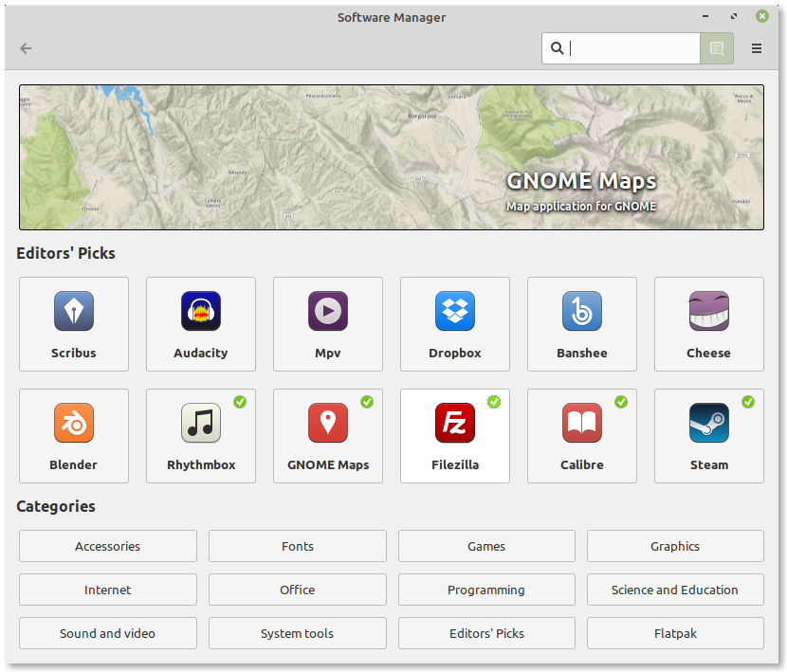Open the GNOME Maps featured banner

tap(392, 157)
